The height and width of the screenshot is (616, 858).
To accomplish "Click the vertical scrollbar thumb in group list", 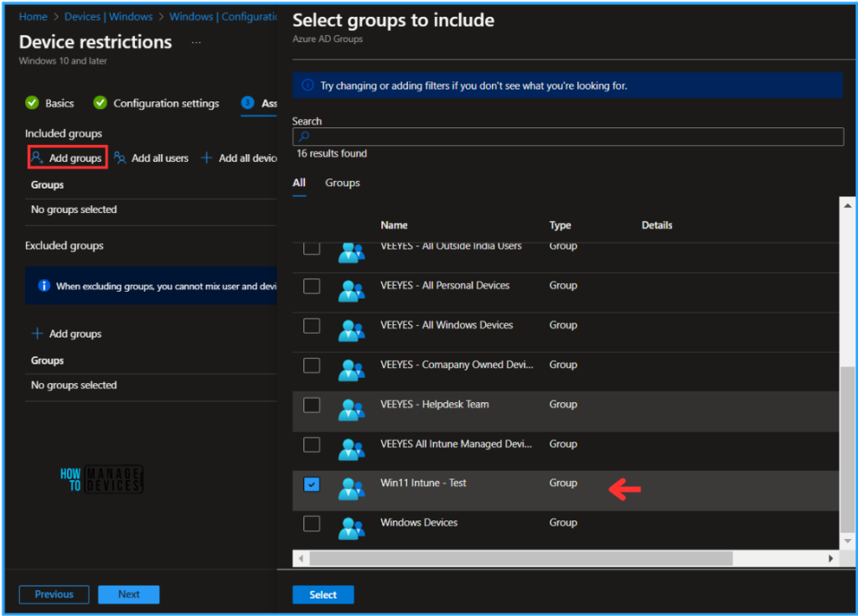I will pos(847,449).
